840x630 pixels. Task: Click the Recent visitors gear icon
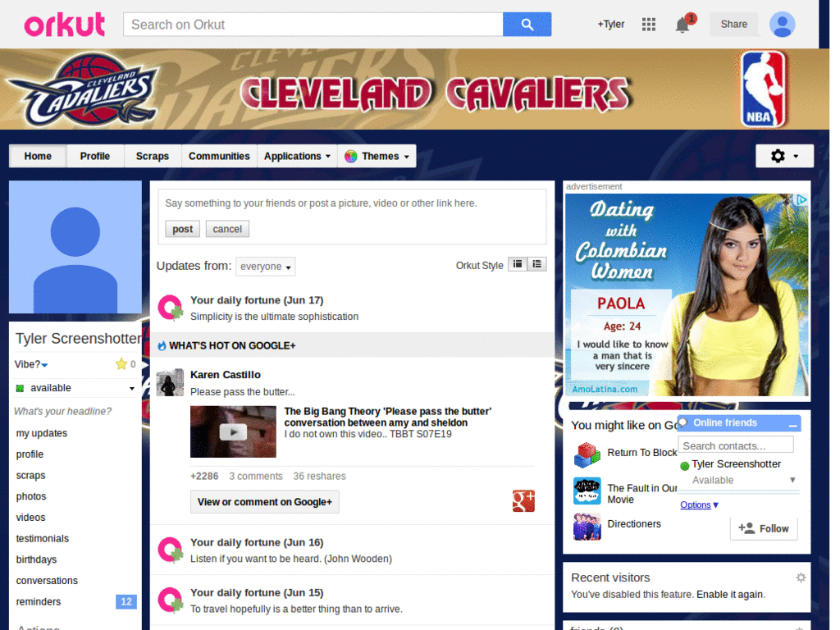click(x=801, y=577)
